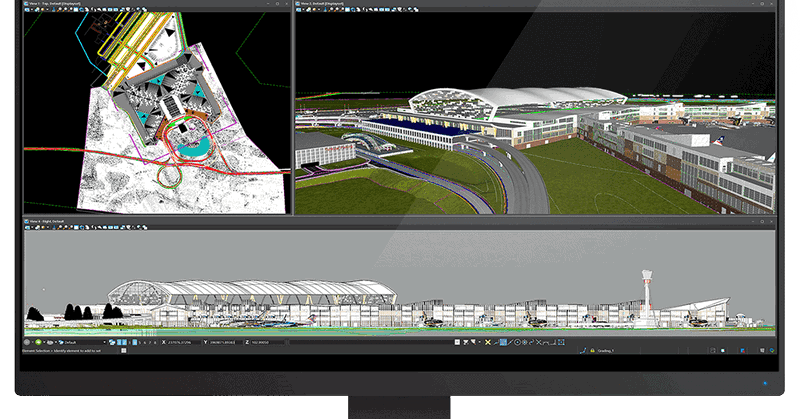Click the yellow brightness icon in View 2 toolbar

click(314, 9)
